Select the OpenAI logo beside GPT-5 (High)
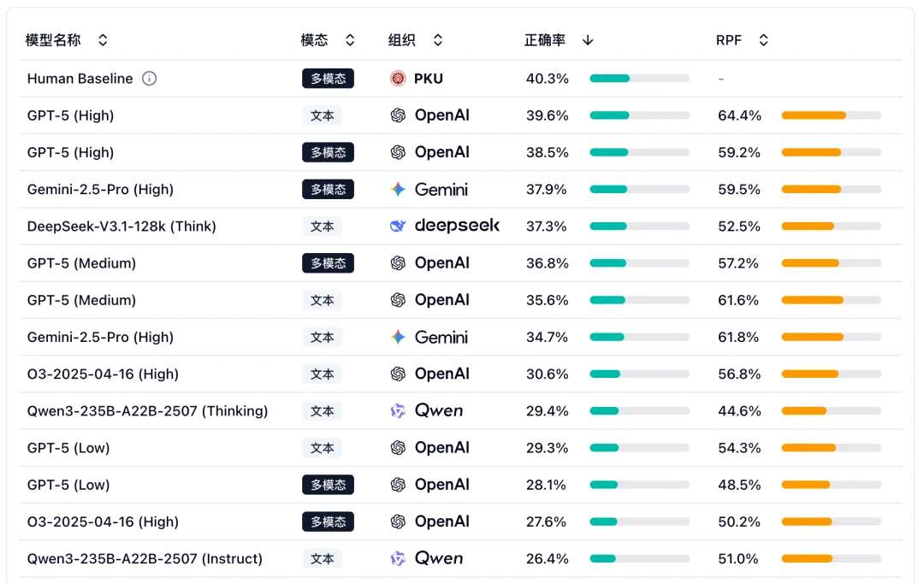 (398, 115)
